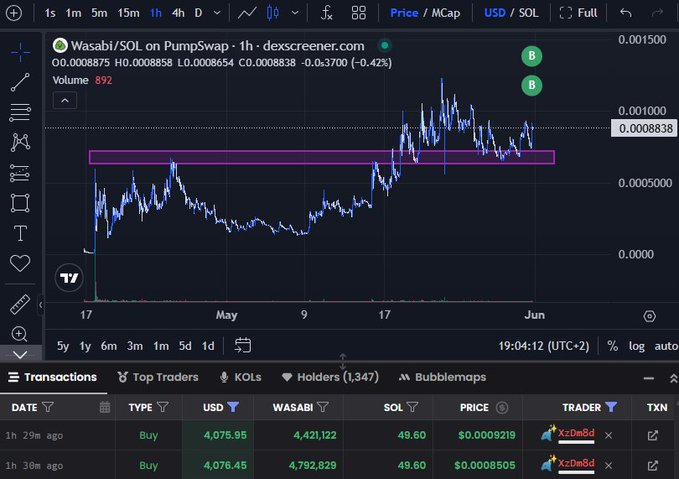Minimize the transactions panel dash button
The image size is (679, 479).
(x=649, y=379)
